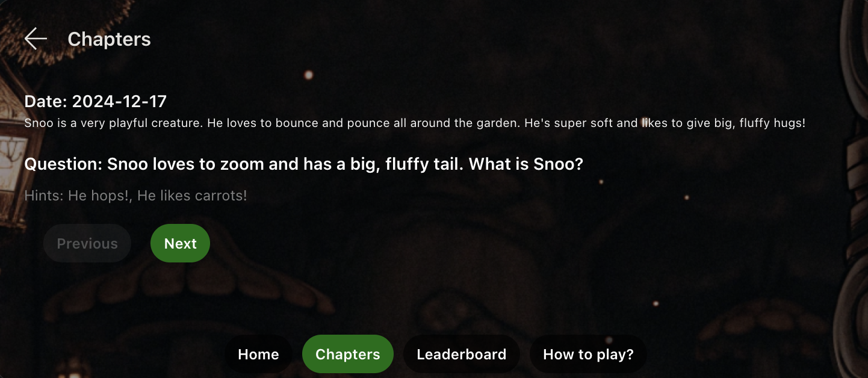Go back using the left arrow icon
868x378 pixels.
[x=36, y=39]
